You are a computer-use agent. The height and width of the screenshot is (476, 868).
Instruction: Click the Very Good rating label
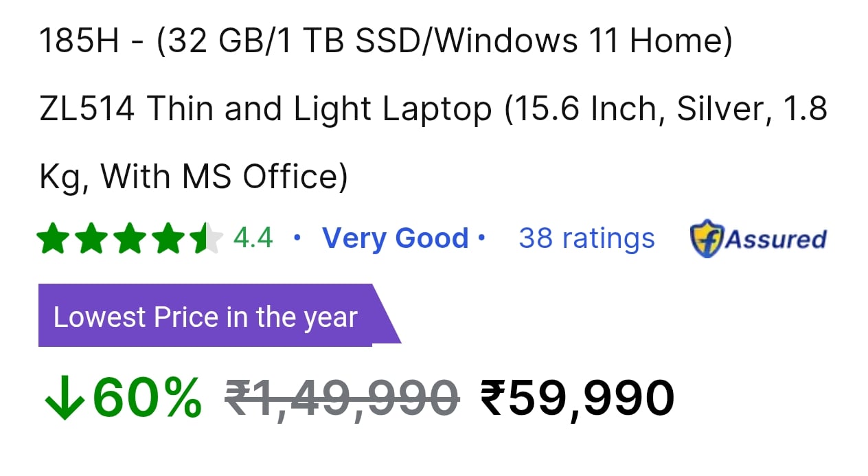396,238
